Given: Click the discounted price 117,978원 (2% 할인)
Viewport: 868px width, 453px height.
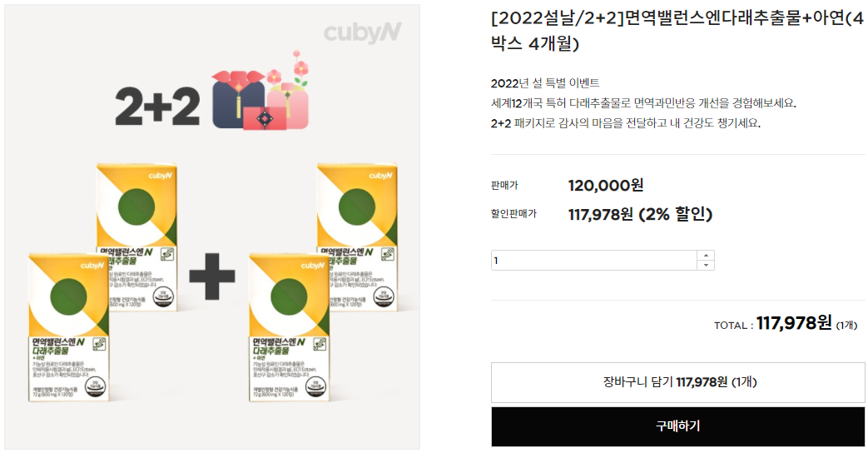Looking at the screenshot, I should point(640,214).
